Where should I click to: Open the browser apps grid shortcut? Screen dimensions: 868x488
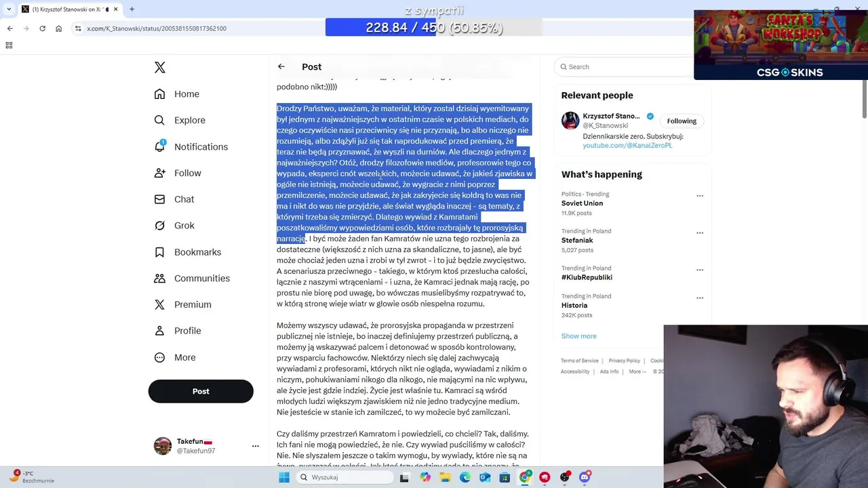[x=9, y=45]
